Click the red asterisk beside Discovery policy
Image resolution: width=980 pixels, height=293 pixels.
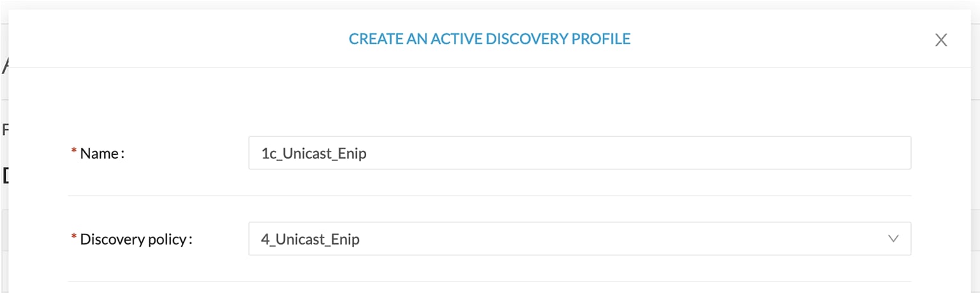pos(74,238)
